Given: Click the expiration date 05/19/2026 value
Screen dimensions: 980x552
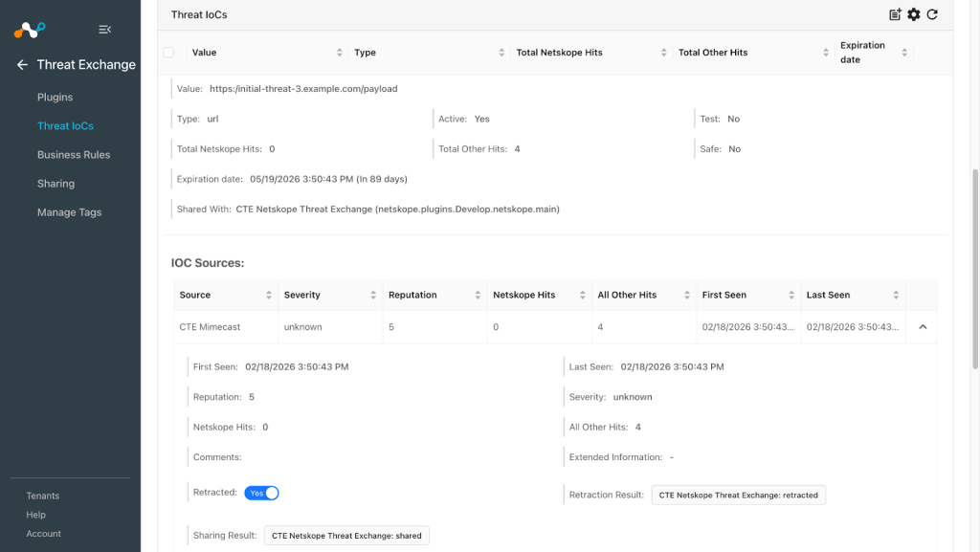Looking at the screenshot, I should coord(328,179).
